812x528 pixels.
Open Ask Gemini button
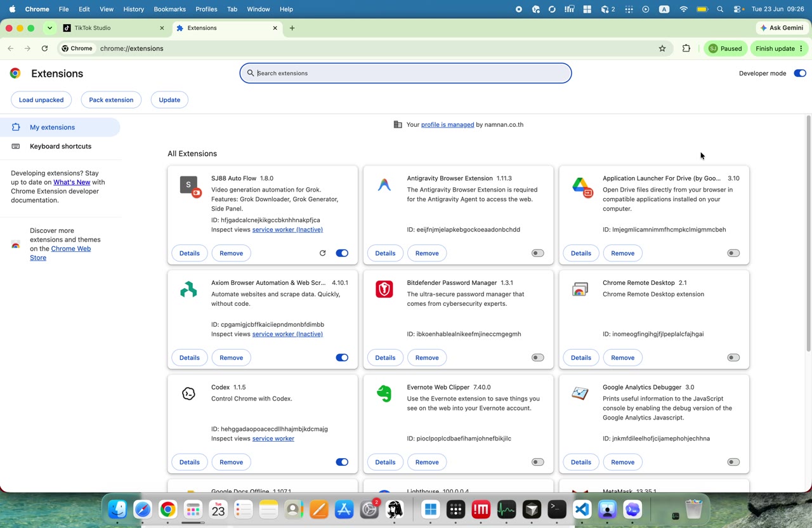pyautogui.click(x=782, y=28)
